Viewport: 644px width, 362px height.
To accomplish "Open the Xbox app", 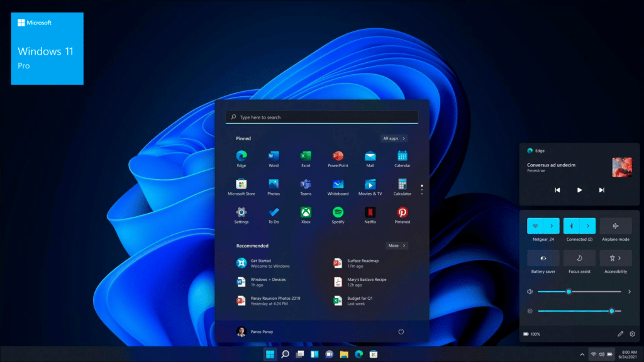I will [306, 212].
